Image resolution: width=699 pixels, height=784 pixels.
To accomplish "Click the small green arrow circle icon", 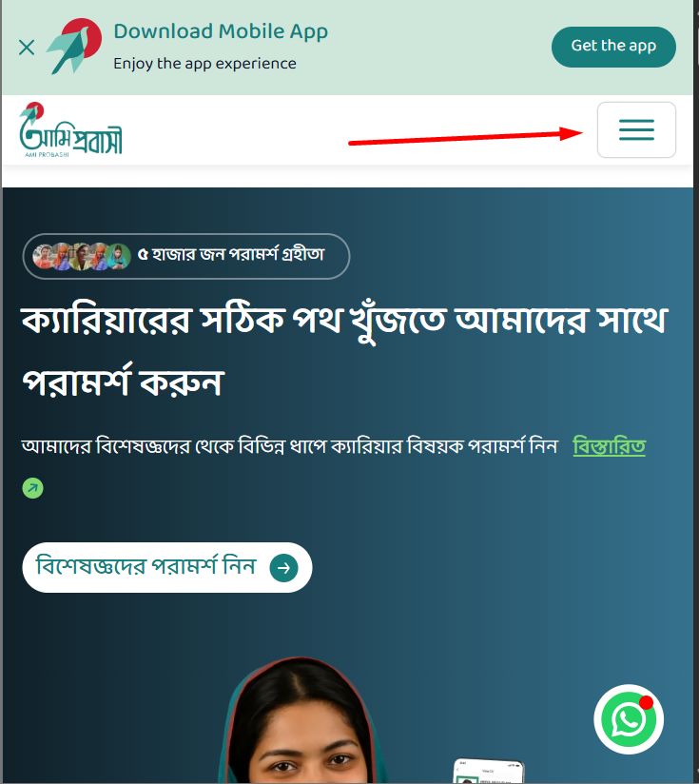I will point(33,488).
